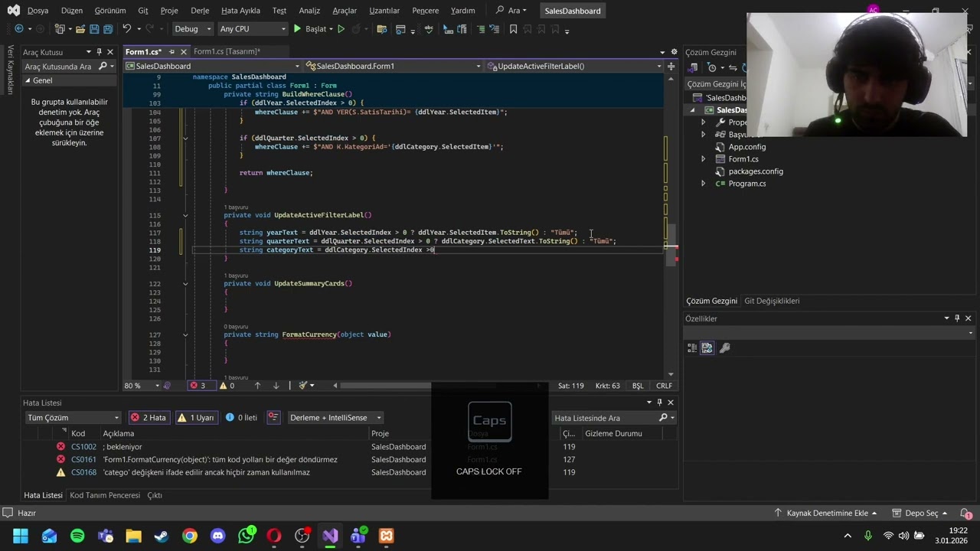980x551 pixels.
Task: Click the Hata Listesinde Ara search field
Action: pyautogui.click(x=605, y=418)
